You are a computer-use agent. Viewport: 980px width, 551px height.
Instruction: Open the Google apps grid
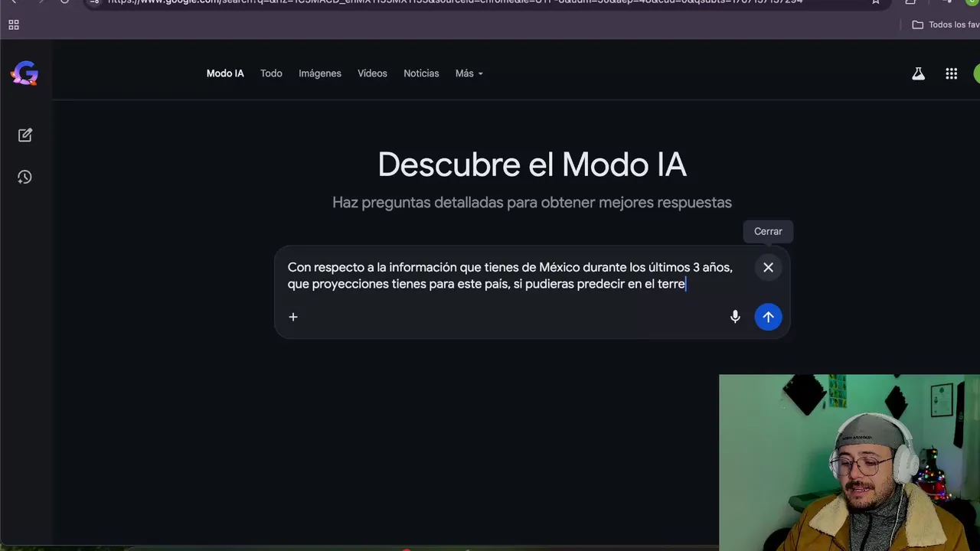tap(951, 73)
